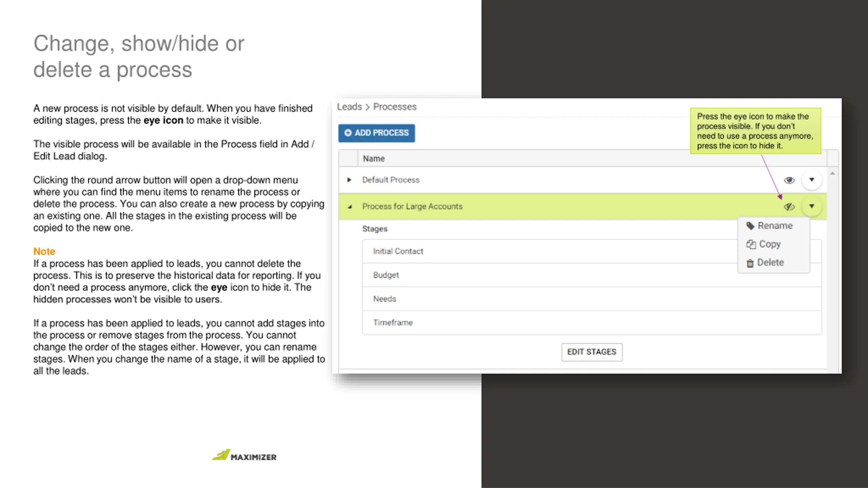The width and height of the screenshot is (868, 488).
Task: Click the EDIT STAGES button
Action: tap(592, 352)
